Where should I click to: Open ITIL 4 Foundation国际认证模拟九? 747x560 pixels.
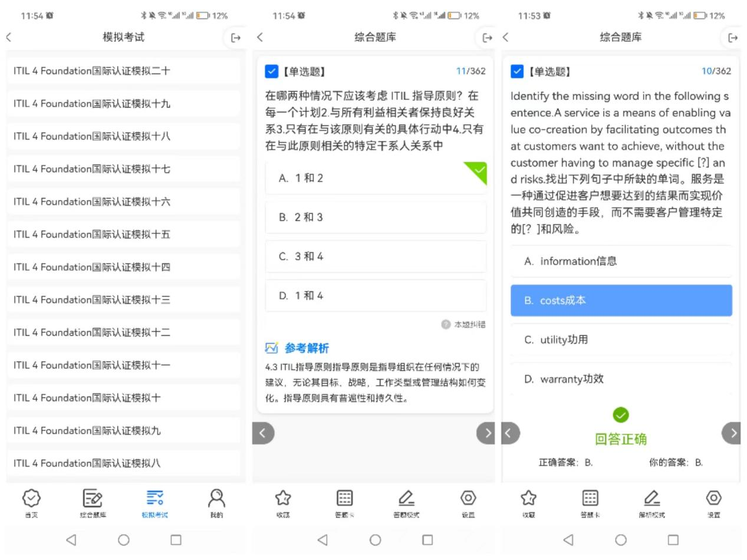[x=124, y=430]
